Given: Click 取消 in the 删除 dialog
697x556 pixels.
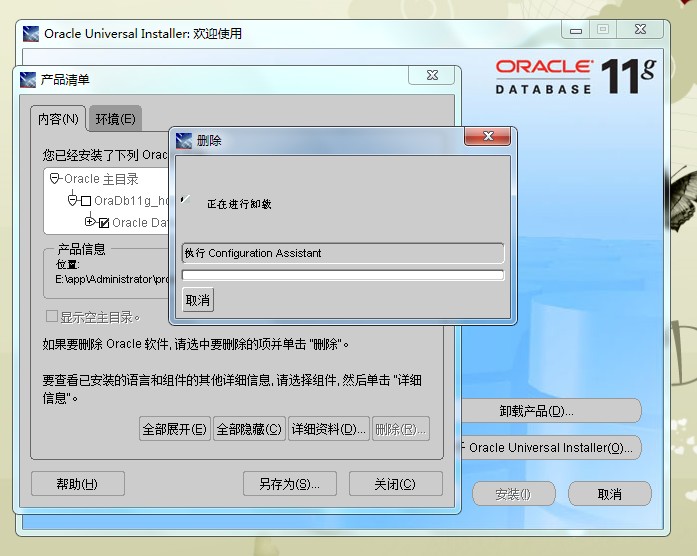Looking at the screenshot, I should pos(198,300).
